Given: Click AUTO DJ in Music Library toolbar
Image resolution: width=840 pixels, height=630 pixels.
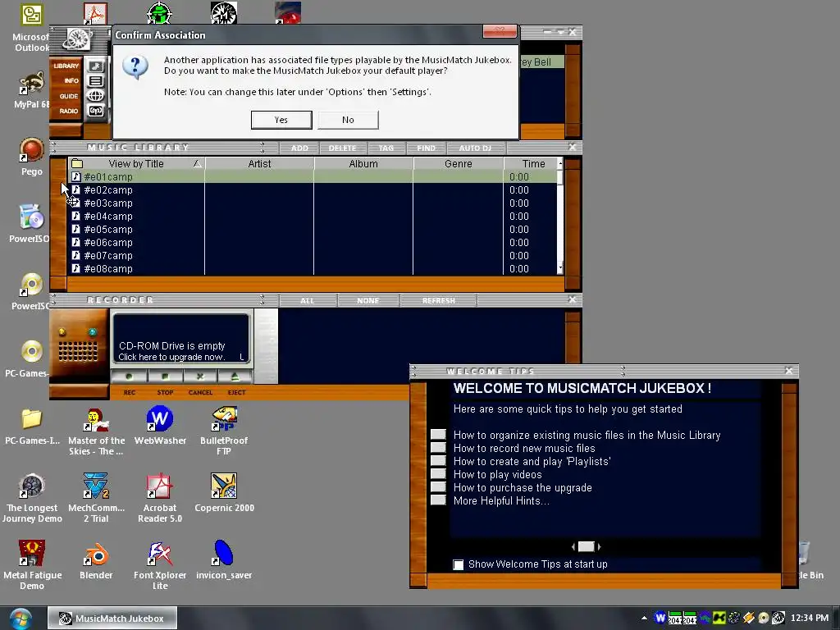Looking at the screenshot, I should pyautogui.click(x=475, y=148).
